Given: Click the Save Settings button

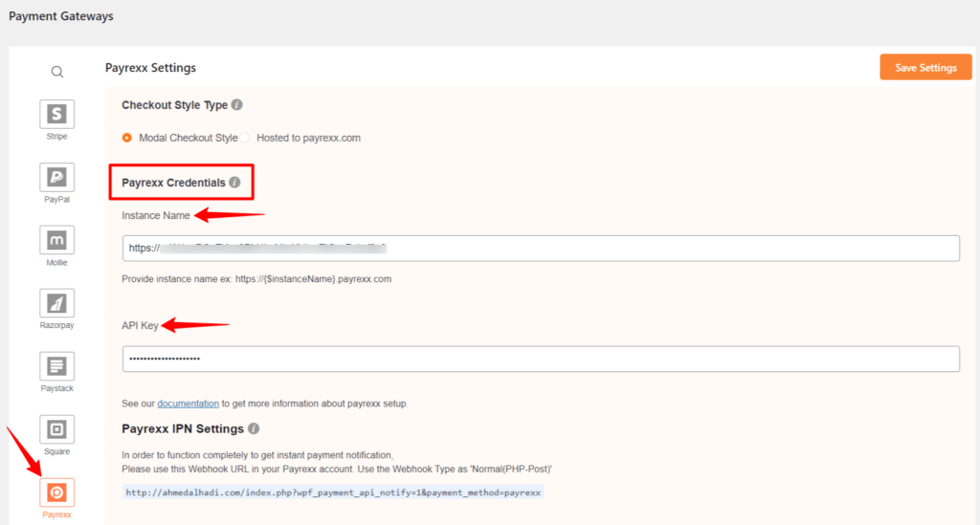Looking at the screenshot, I should tap(925, 68).
